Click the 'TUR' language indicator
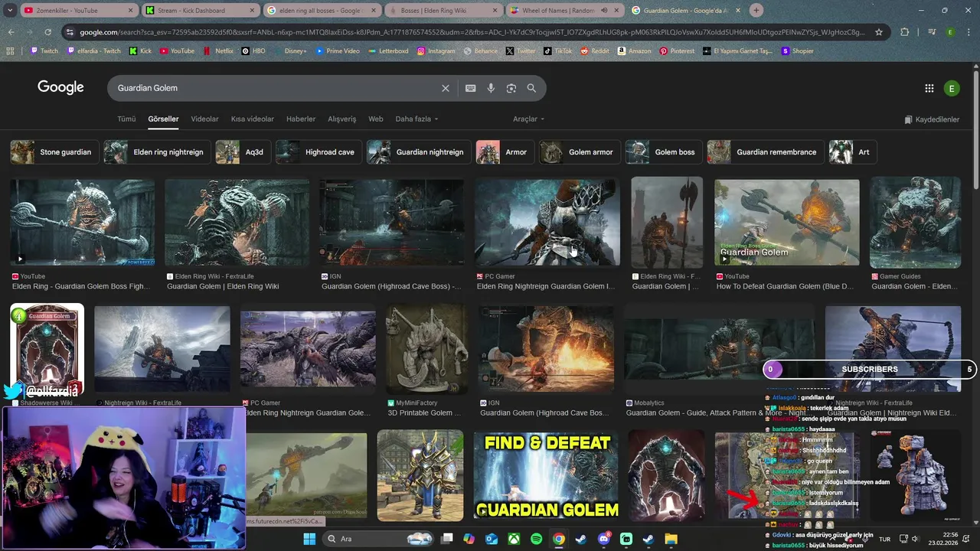Viewport: 980px width, 551px height. coord(884,539)
